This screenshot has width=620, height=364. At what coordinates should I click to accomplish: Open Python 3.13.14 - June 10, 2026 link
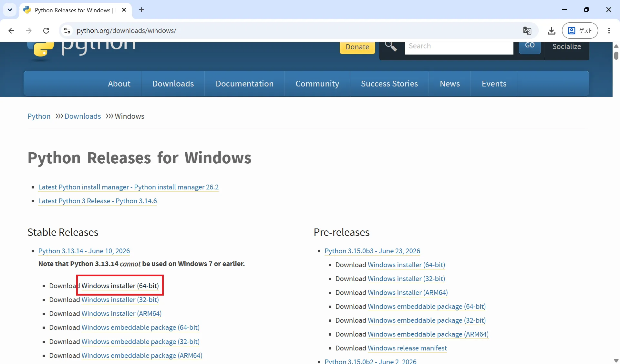point(84,251)
